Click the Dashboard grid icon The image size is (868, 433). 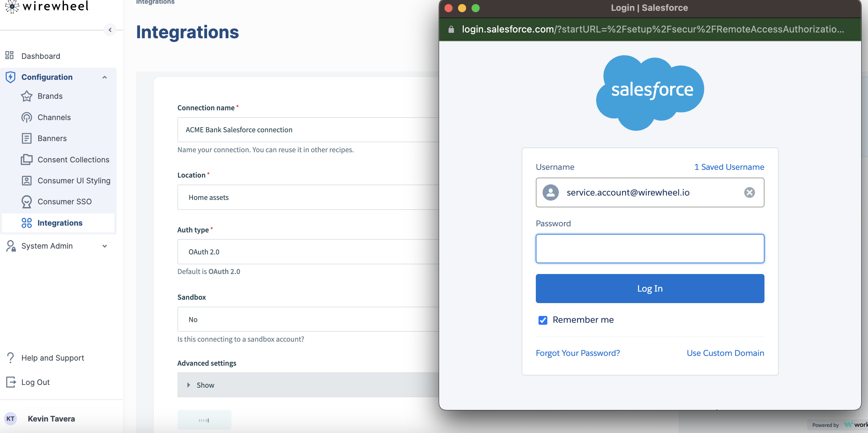coord(9,55)
